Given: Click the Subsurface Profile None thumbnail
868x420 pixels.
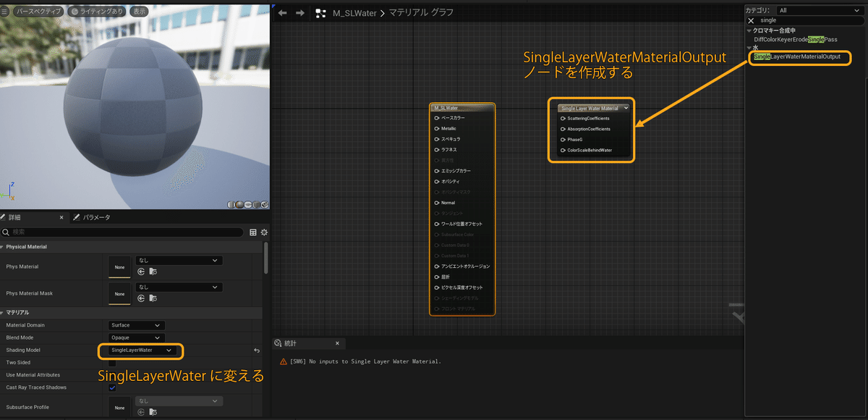Looking at the screenshot, I should tap(119, 407).
